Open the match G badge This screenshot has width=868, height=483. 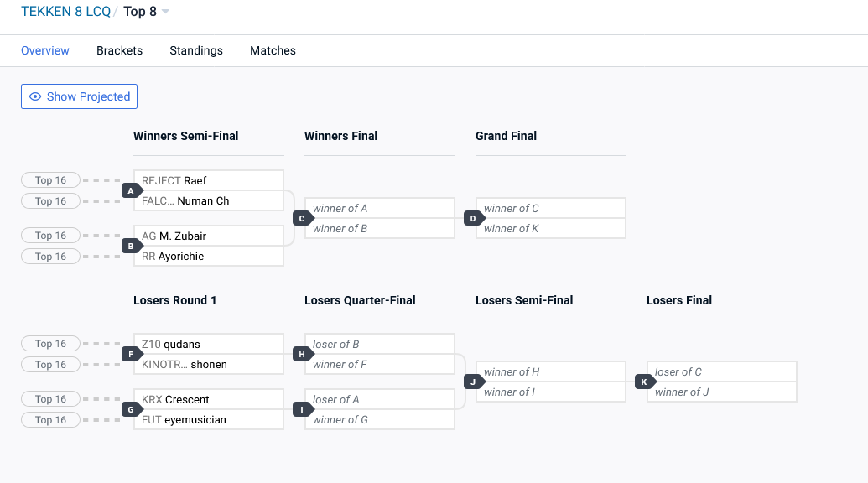(132, 409)
